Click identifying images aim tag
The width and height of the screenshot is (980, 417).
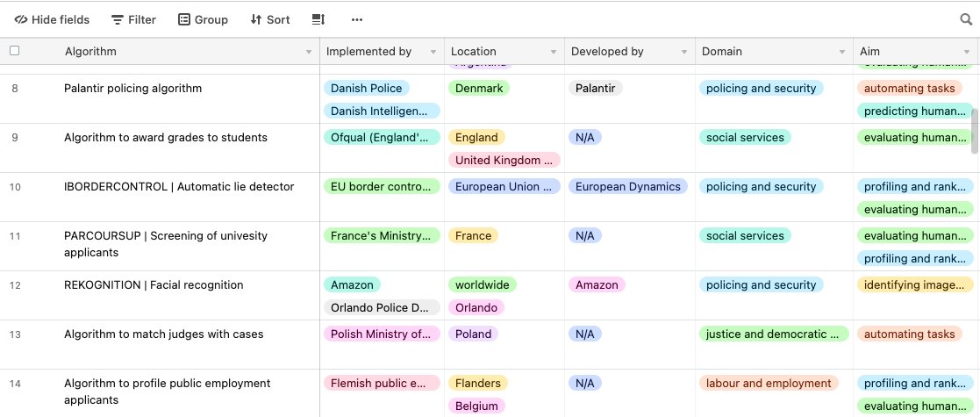coord(915,285)
